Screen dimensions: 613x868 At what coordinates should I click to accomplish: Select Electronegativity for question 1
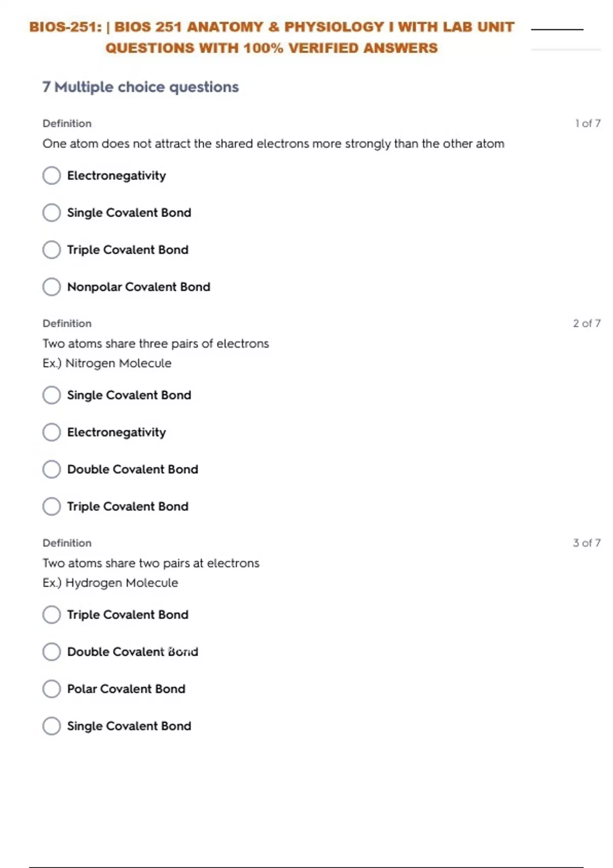pyautogui.click(x=52, y=176)
